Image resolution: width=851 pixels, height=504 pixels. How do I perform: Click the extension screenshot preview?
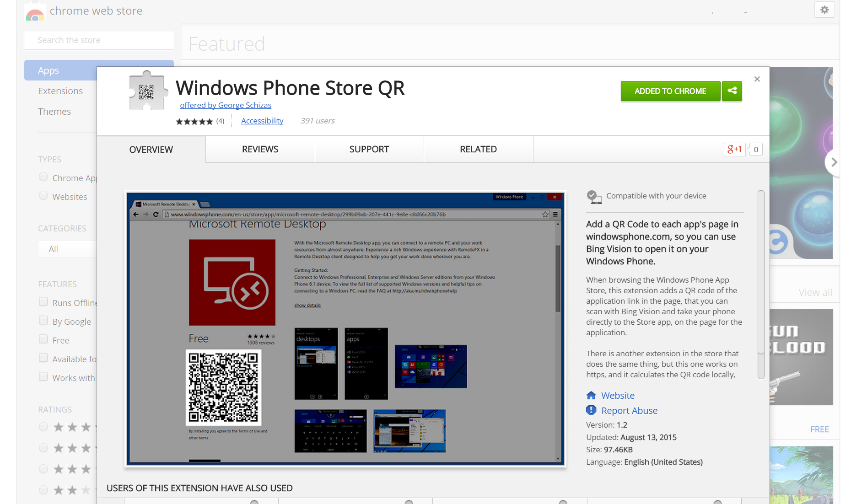pyautogui.click(x=345, y=329)
